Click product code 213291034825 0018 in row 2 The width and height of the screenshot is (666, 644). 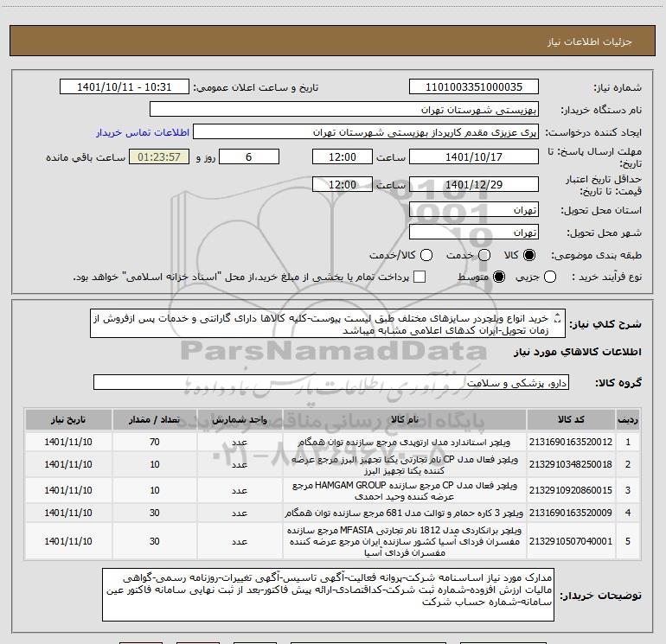click(571, 464)
